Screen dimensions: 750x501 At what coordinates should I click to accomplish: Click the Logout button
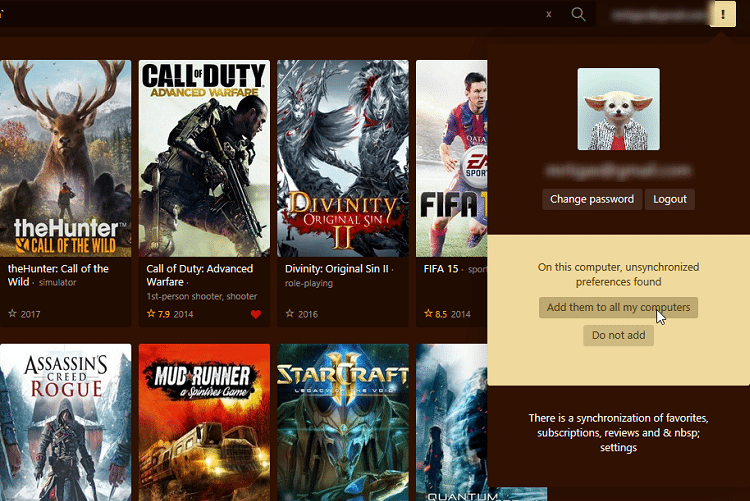(x=670, y=199)
